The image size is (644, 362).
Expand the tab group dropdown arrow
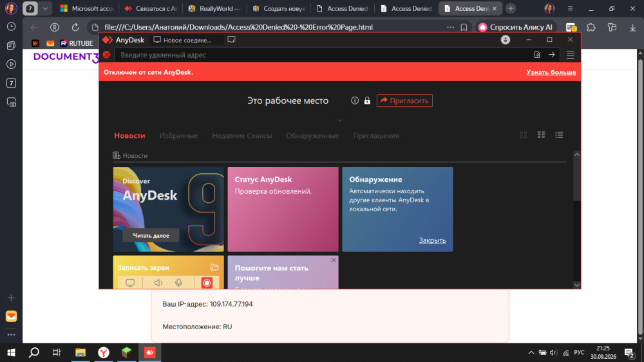(46, 8)
